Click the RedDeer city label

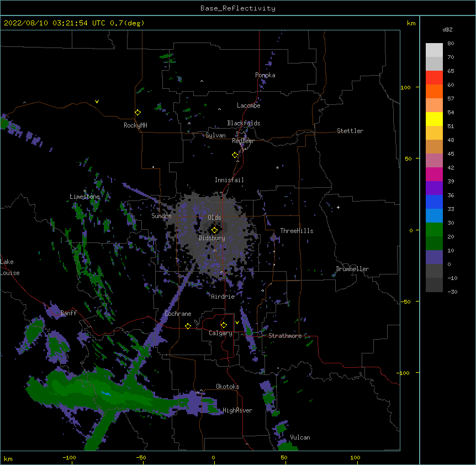point(243,141)
